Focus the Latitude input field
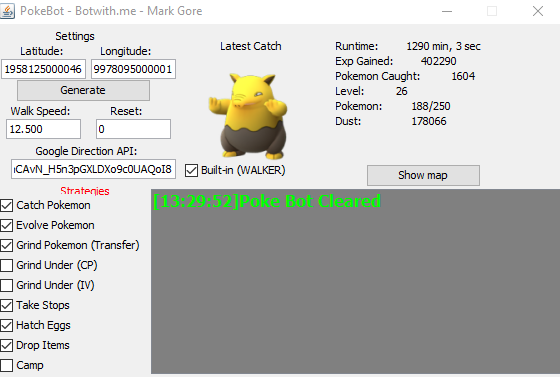 43,69
